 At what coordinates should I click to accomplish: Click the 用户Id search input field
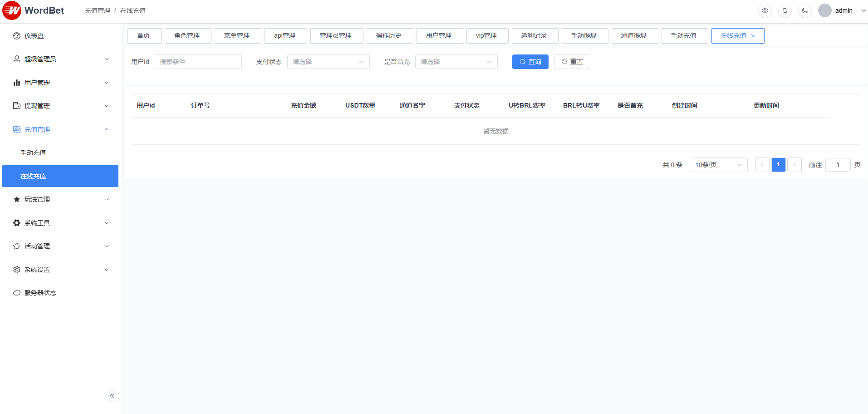198,62
